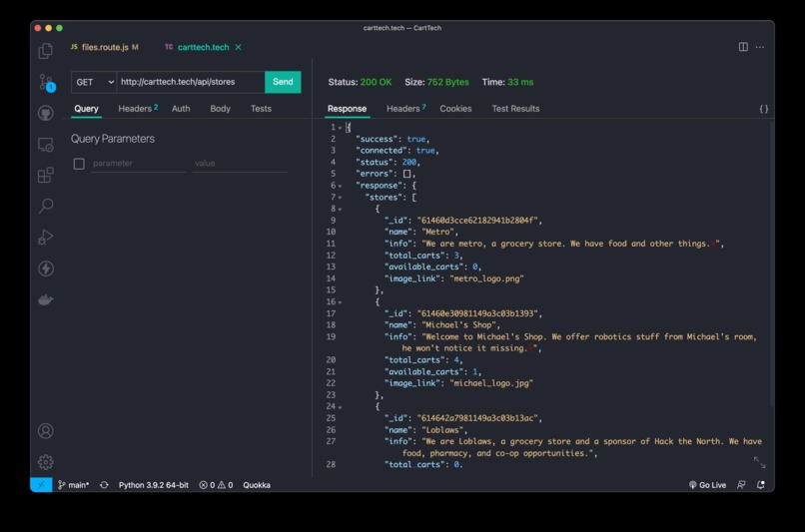805x532 pixels.
Task: Open the GET method dropdown
Action: click(x=94, y=82)
